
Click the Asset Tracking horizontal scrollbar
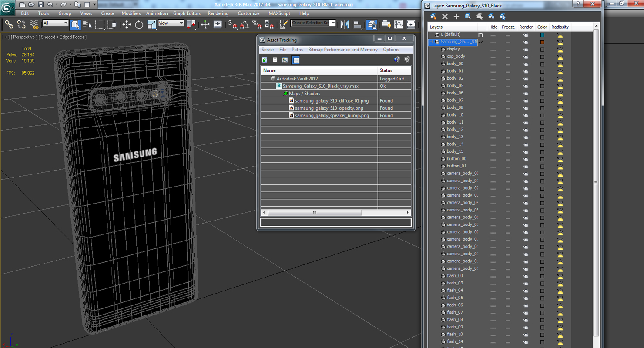[x=315, y=213]
